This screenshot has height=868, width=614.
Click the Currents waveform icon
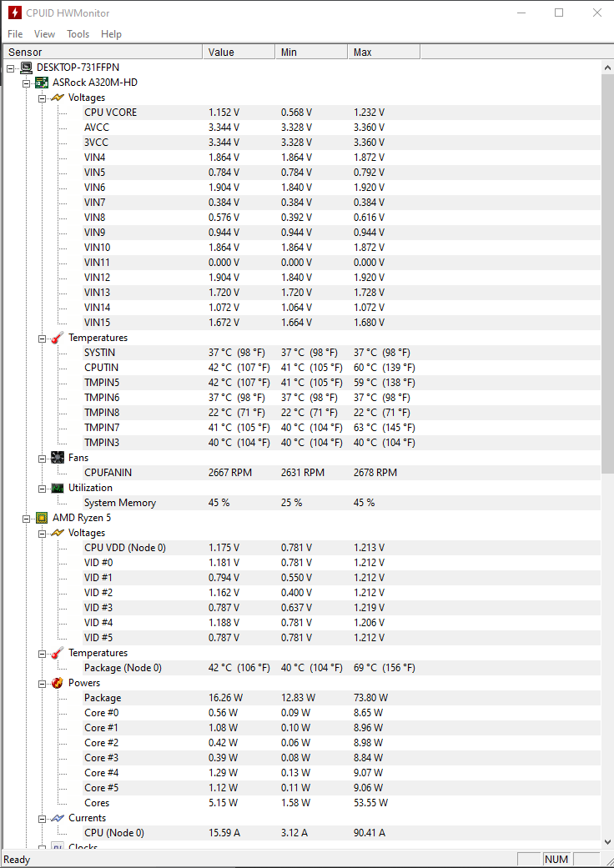(57, 818)
